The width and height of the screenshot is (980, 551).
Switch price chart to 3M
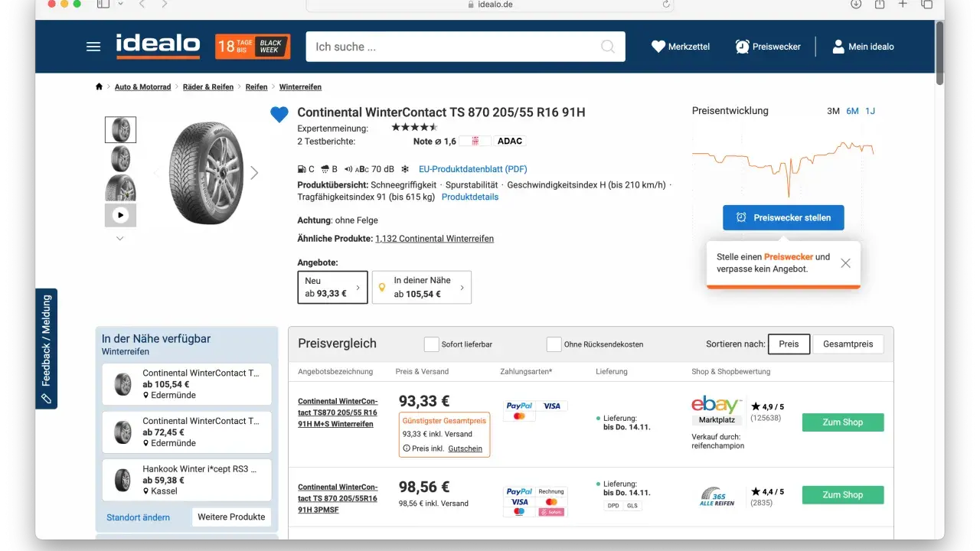click(833, 111)
